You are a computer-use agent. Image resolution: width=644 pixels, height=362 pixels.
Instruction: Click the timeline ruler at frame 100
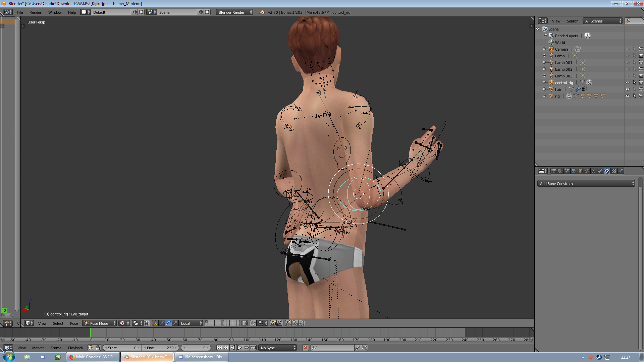tap(247, 340)
